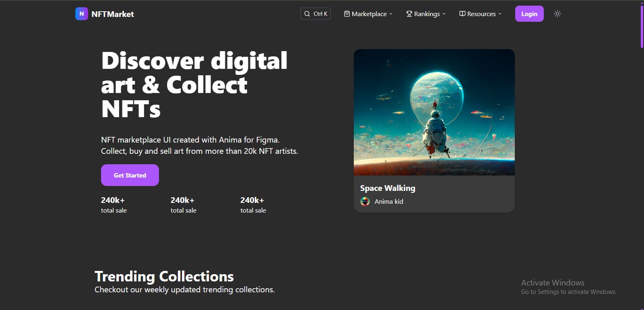Click the Marketplace bag icon

click(347, 14)
